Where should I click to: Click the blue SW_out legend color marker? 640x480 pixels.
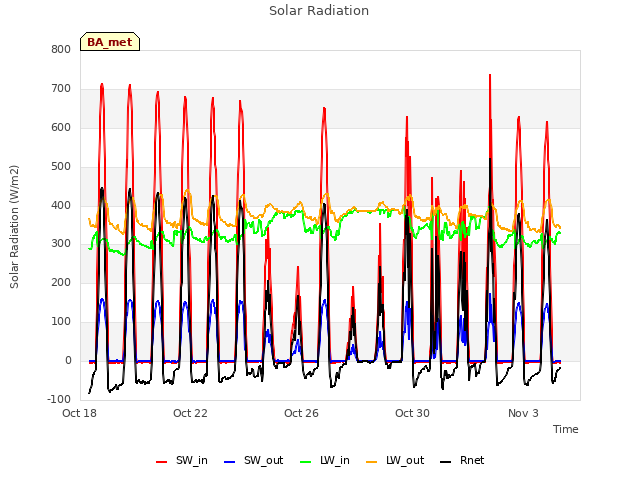tap(230, 462)
